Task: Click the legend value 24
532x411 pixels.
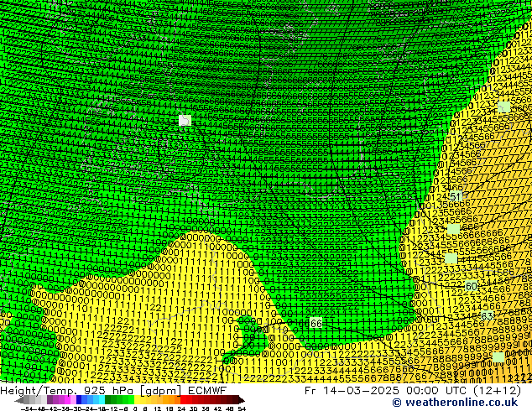Action: (x=181, y=409)
